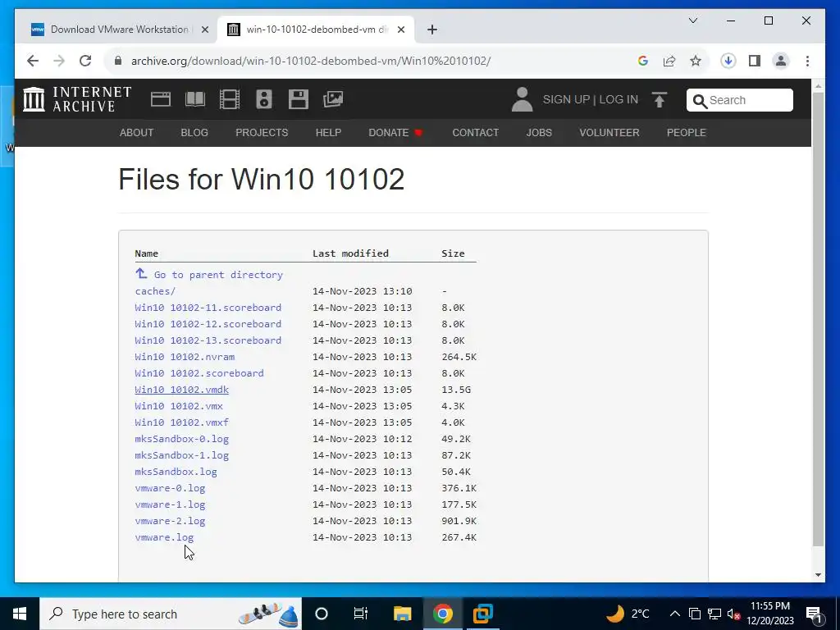Click the user avatar icon
This screenshot has width=840, height=630.
click(x=522, y=99)
